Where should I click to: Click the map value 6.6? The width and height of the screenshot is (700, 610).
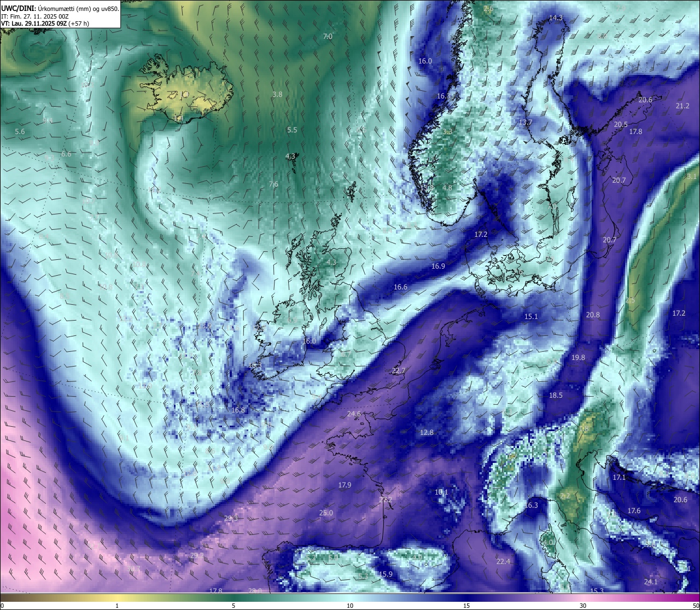[x=66, y=154]
